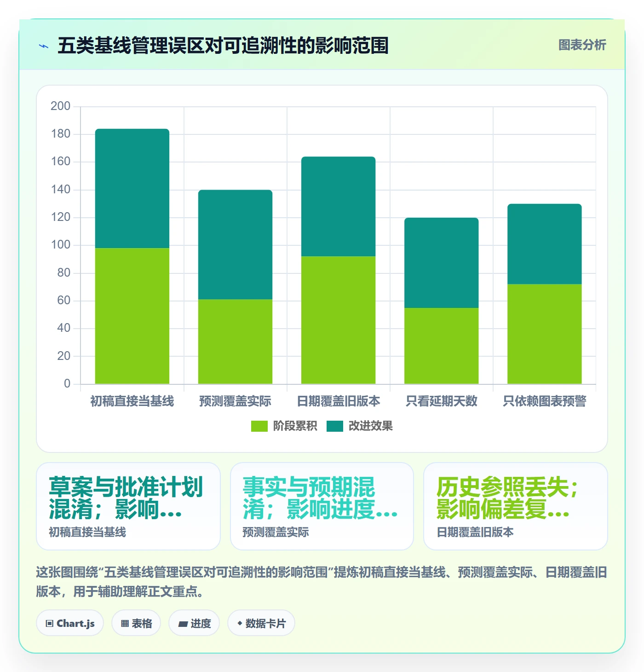Click the green 阶段累积 bar for 日期覆盖旧版本
Viewport: 644px width, 672px height.
click(x=338, y=320)
